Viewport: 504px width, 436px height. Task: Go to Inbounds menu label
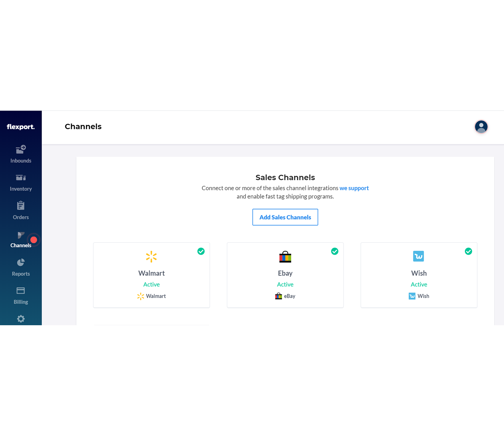pyautogui.click(x=21, y=161)
